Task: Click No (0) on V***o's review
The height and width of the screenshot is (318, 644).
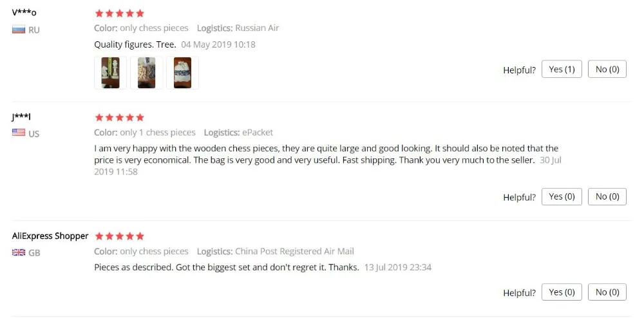Action: pyautogui.click(x=607, y=69)
